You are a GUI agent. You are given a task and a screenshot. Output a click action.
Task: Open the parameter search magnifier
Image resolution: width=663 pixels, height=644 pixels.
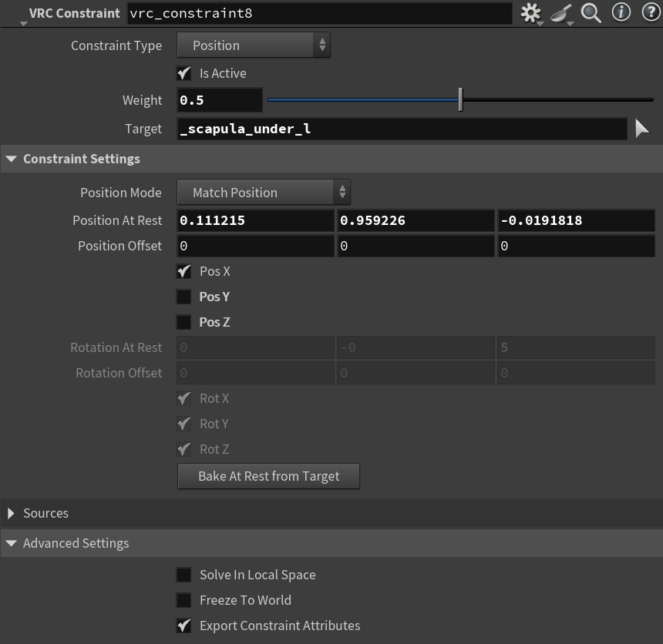(x=591, y=12)
